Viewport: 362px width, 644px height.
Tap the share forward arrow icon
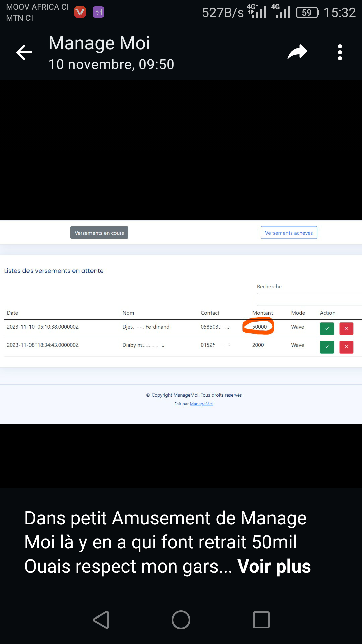(x=297, y=52)
